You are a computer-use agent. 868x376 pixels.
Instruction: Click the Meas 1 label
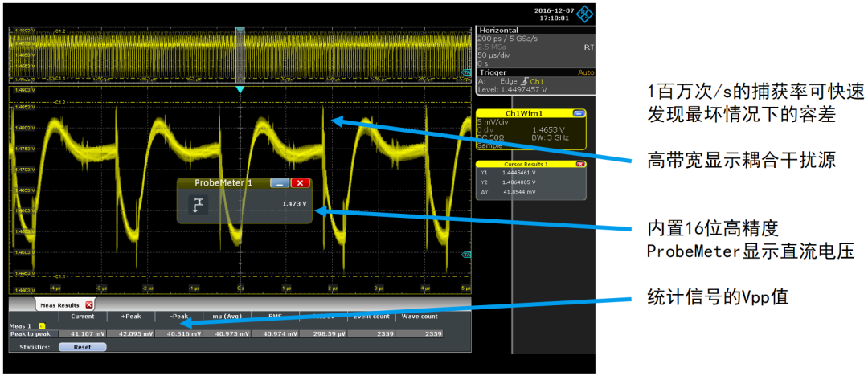20,326
